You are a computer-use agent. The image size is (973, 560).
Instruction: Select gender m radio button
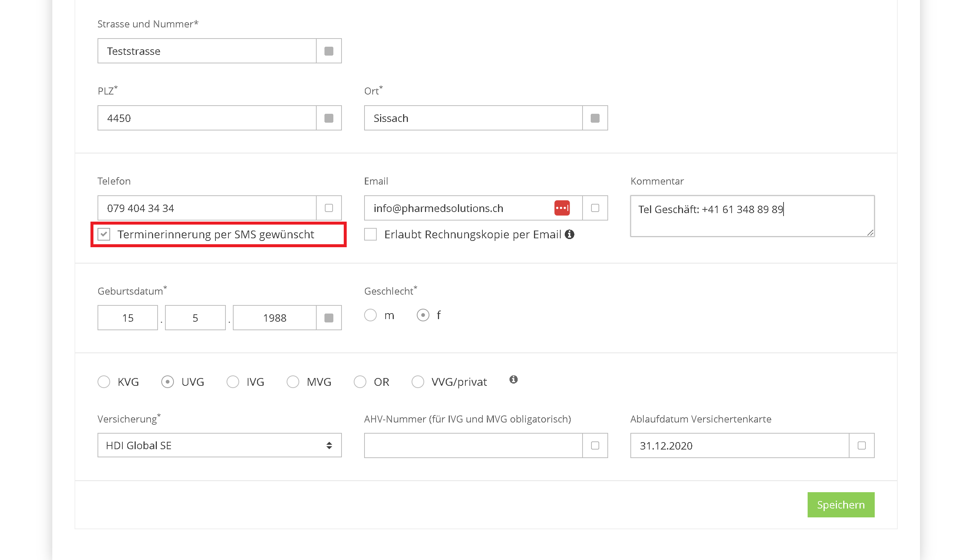pyautogui.click(x=370, y=315)
